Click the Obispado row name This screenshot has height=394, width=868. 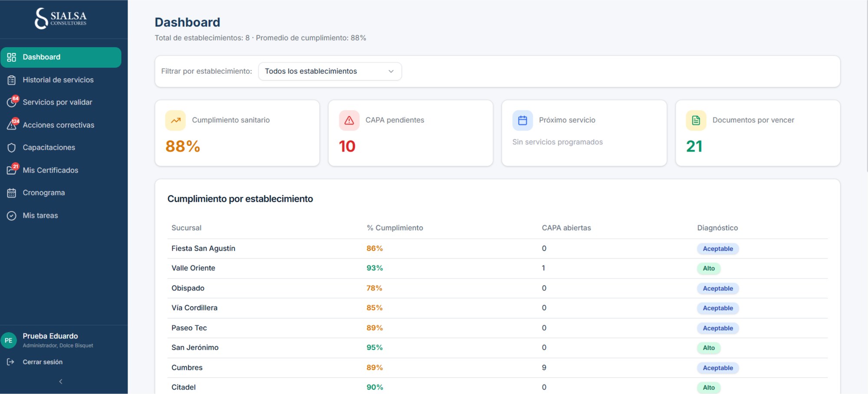point(188,288)
